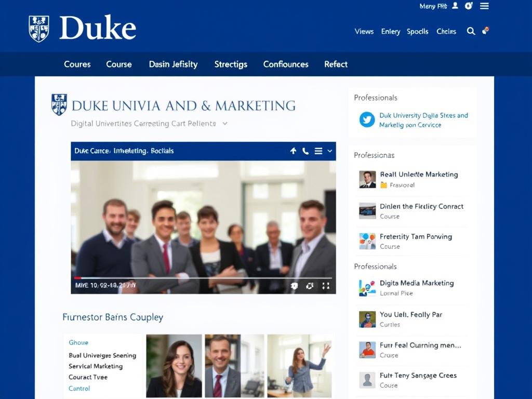Image resolution: width=532 pixels, height=399 pixels.
Task: Click gray avatar beside Futr Teny Sangage Crees
Action: (x=367, y=380)
